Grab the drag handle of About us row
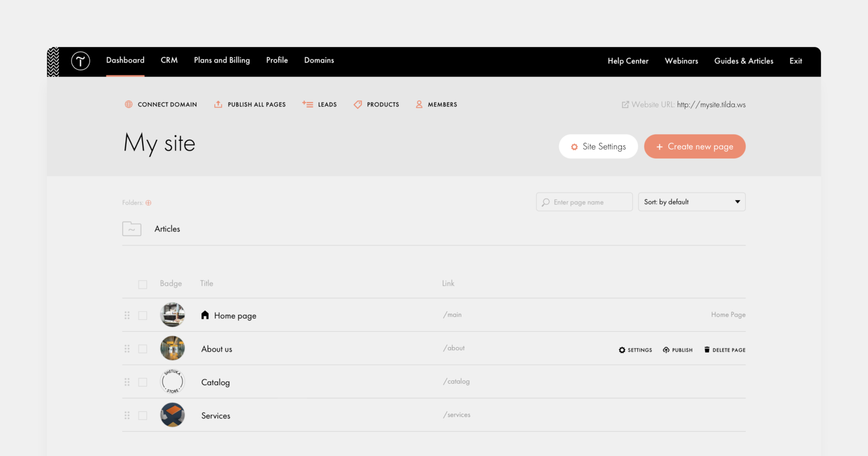The image size is (868, 456). 127,349
